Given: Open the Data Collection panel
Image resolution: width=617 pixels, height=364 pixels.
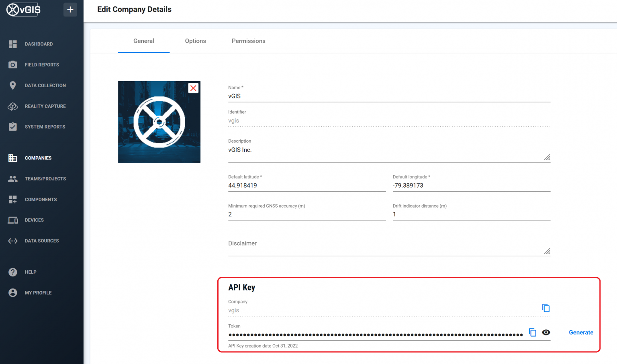Looking at the screenshot, I should 45,85.
